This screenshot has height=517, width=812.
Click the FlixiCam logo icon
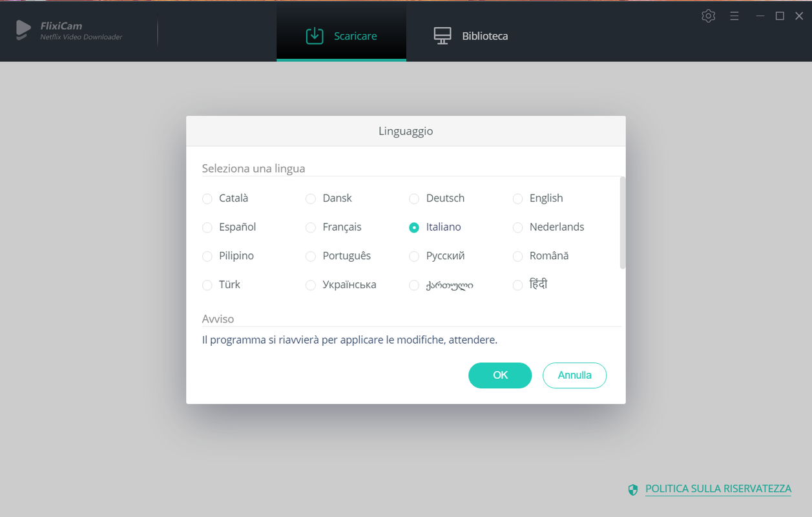[x=23, y=30]
